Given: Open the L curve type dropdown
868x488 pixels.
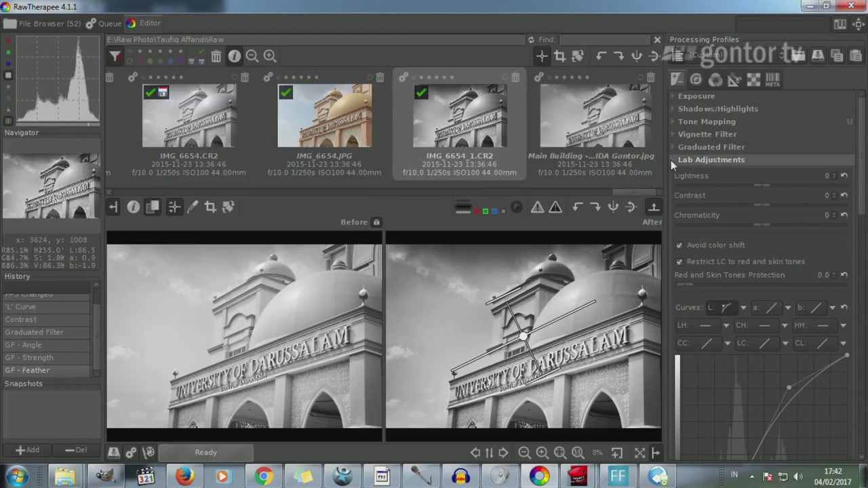Looking at the screenshot, I should [743, 308].
